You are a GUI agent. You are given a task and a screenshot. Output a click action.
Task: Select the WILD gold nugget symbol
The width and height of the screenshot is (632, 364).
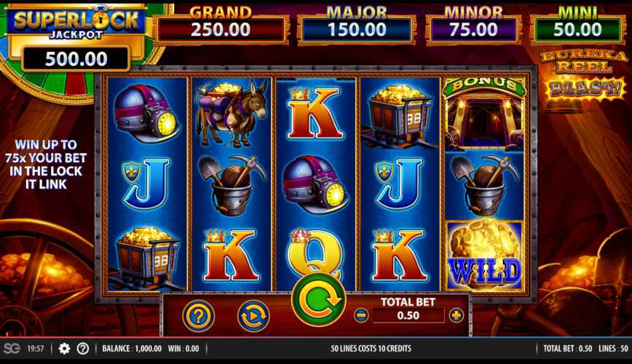[x=485, y=255]
